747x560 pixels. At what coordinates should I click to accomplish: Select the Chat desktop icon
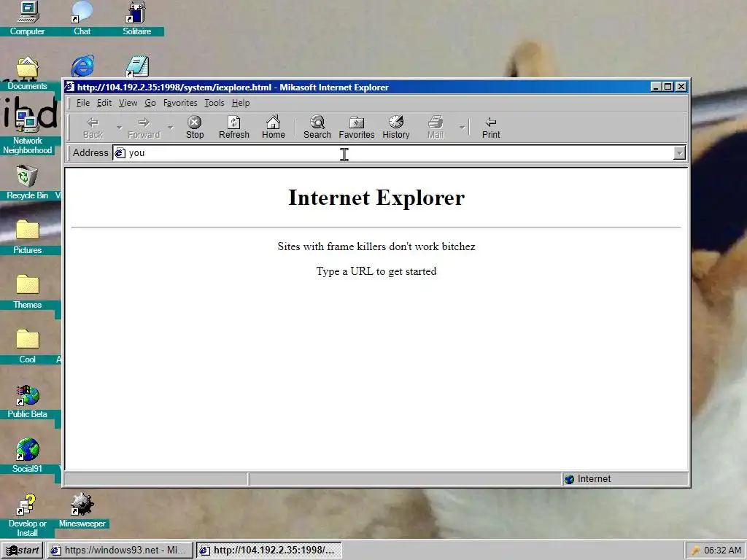click(x=82, y=18)
